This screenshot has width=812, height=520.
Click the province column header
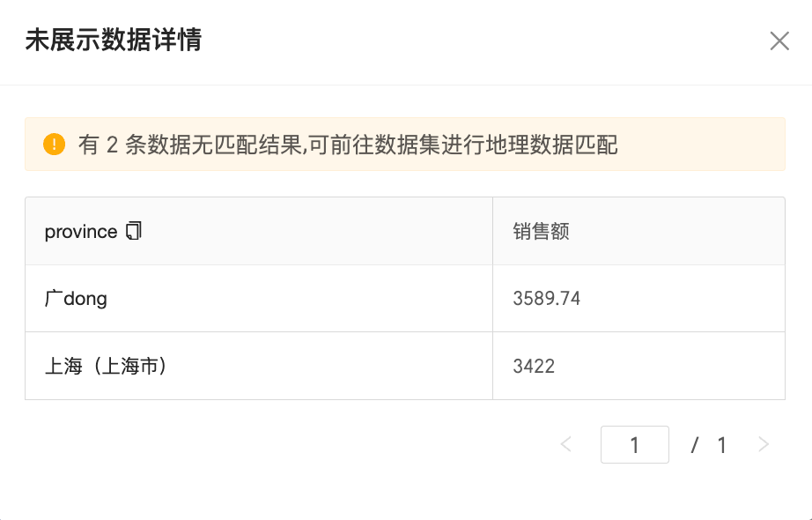pyautogui.click(x=81, y=231)
